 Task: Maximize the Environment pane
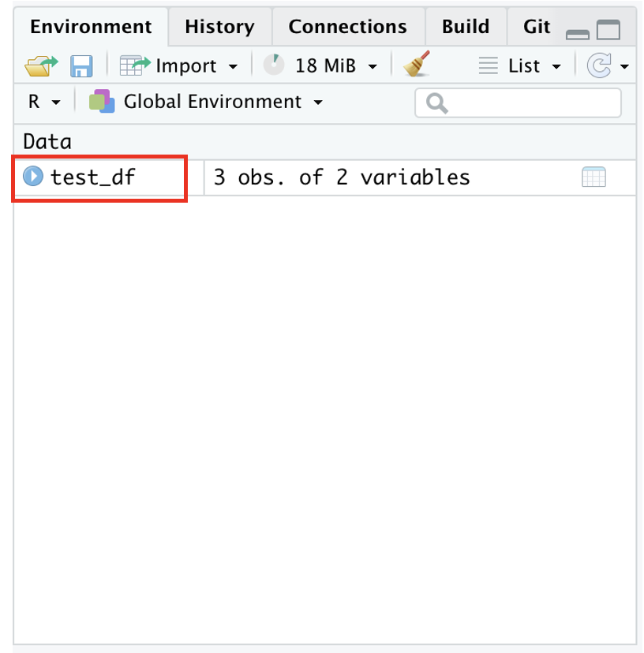coord(608,32)
